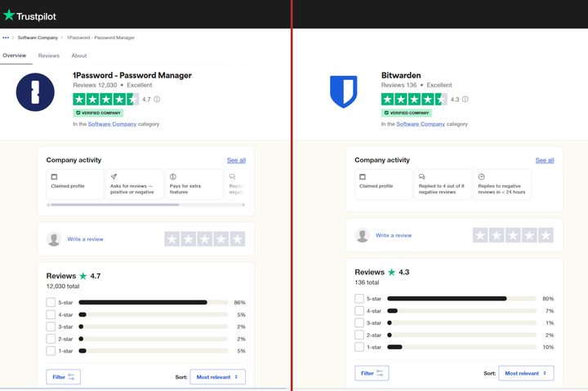Open Bitwarden reviews Filter button
The height and width of the screenshot is (391, 588).
tap(372, 373)
